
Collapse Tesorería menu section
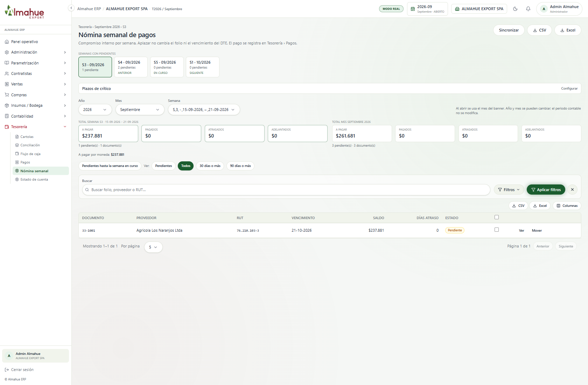35,127
